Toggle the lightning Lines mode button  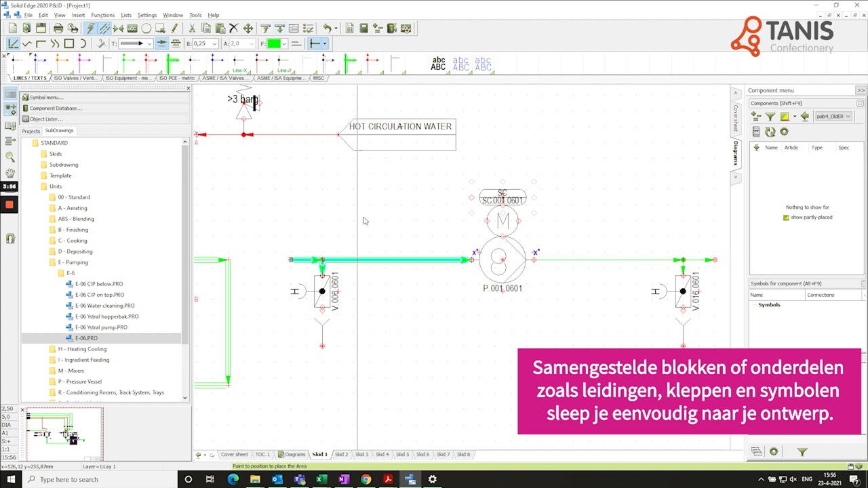coord(90,28)
